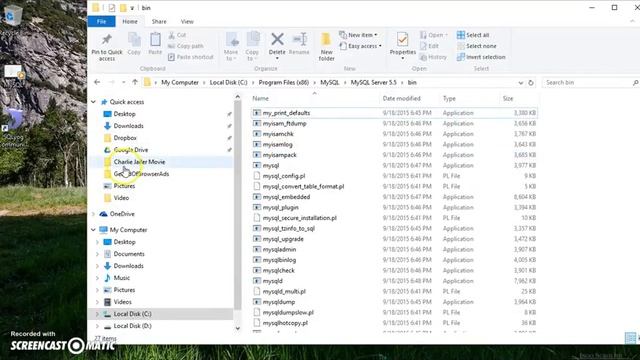Click Paste shortcut in ribbon
Viewport: 640px width, 360px height.
click(x=191, y=57)
